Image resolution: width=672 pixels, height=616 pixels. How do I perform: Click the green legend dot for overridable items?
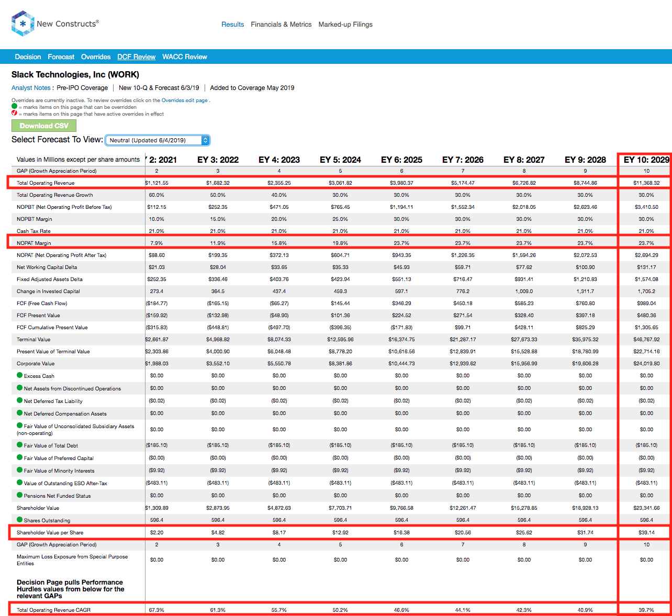tap(15, 106)
